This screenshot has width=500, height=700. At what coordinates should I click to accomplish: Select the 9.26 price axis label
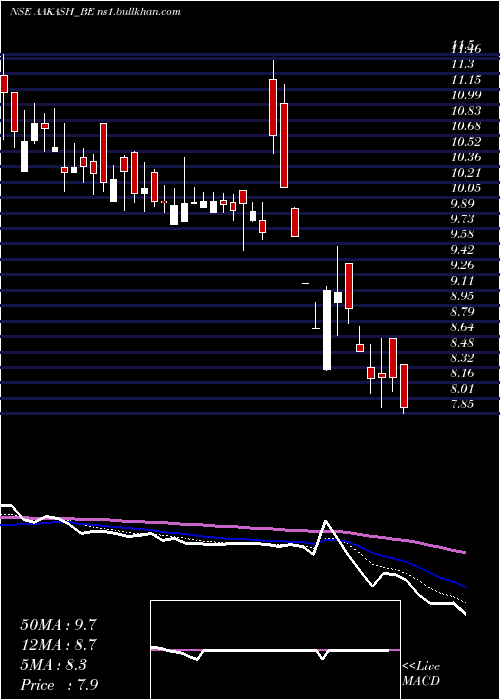pyautogui.click(x=464, y=266)
